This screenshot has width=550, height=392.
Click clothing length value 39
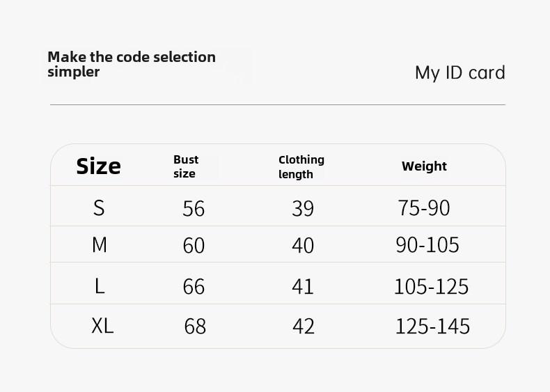tap(303, 208)
